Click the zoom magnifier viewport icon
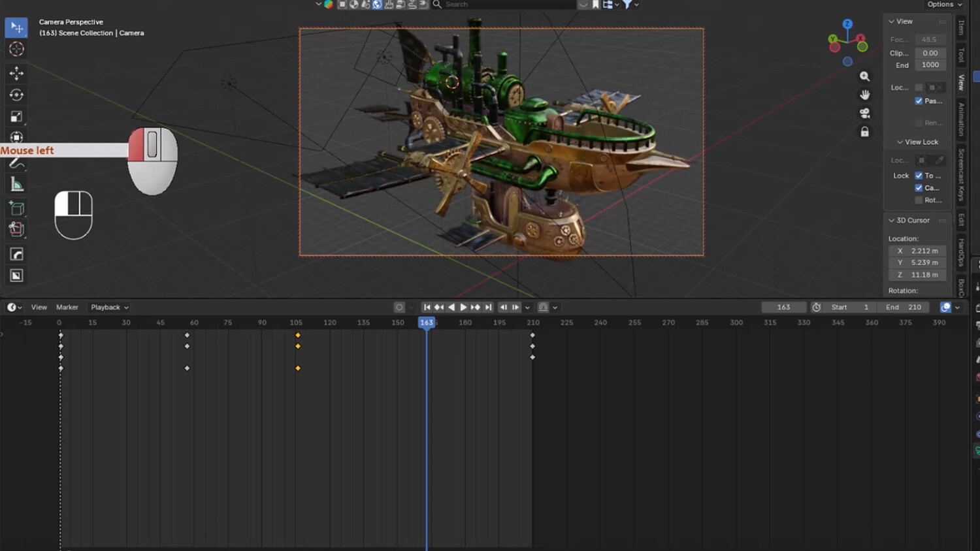Screen dimensions: 980x551 pyautogui.click(x=864, y=76)
